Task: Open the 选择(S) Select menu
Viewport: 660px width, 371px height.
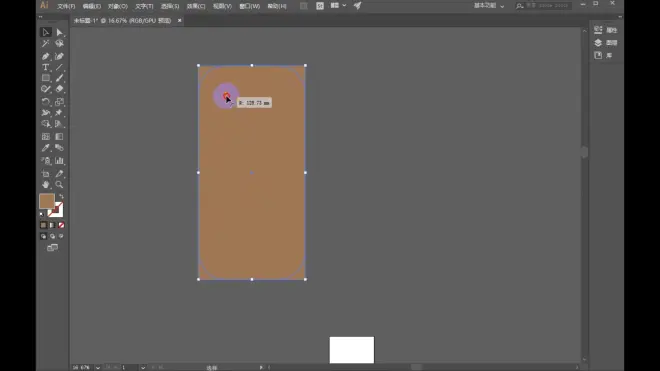Action: pos(170,6)
